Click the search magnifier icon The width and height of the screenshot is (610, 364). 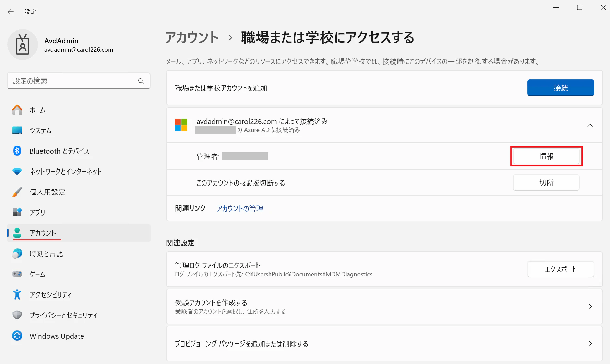click(x=141, y=81)
